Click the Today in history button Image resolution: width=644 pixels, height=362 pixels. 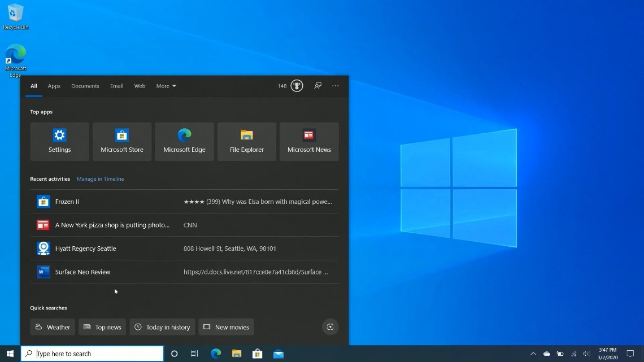[x=162, y=327]
